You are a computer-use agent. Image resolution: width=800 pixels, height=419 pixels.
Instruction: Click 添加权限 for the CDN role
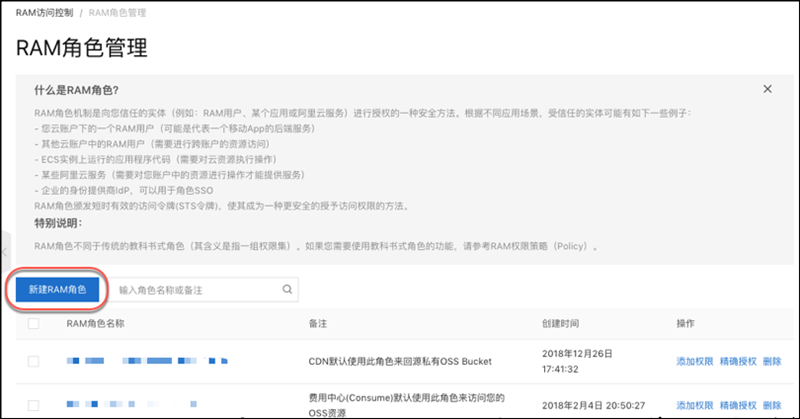click(695, 361)
